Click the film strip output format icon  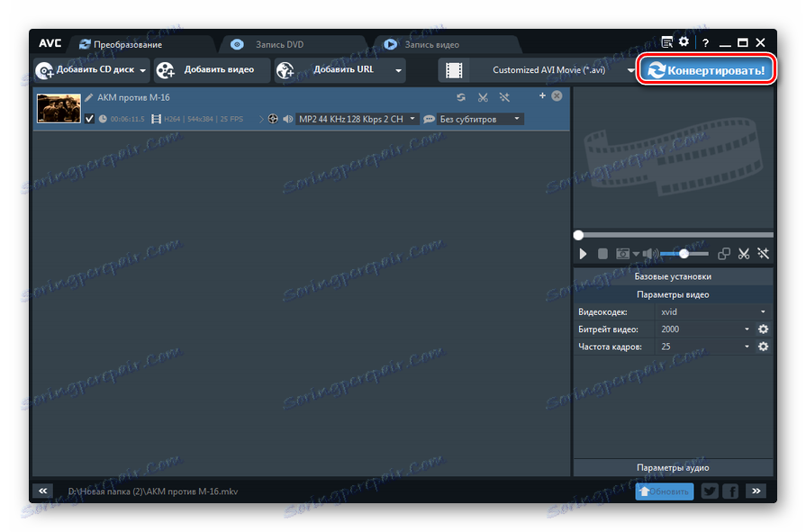click(453, 70)
